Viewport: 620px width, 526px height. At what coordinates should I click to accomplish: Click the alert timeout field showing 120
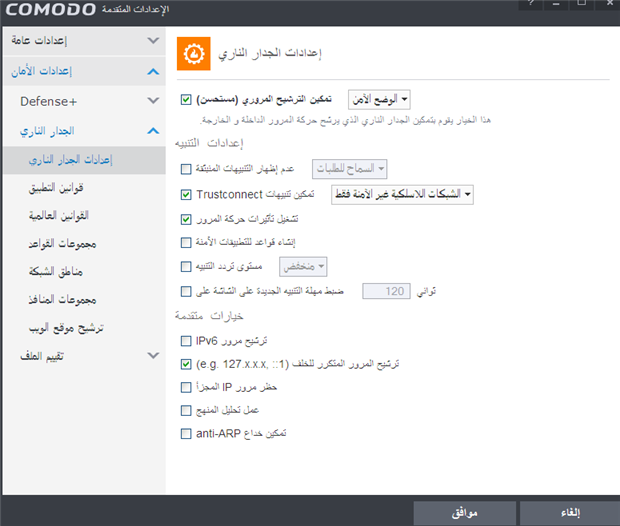pyautogui.click(x=386, y=291)
